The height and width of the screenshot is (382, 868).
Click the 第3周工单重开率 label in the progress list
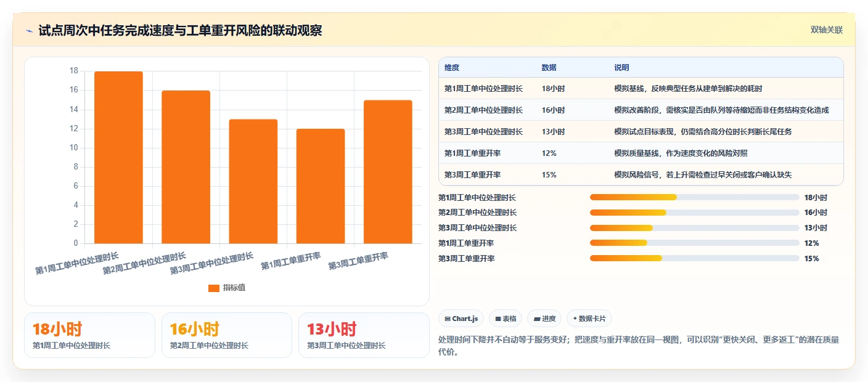click(466, 259)
